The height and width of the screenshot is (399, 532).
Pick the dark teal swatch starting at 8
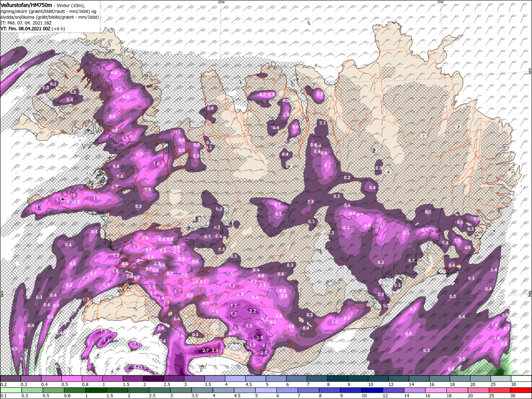pyautogui.click(x=337, y=379)
